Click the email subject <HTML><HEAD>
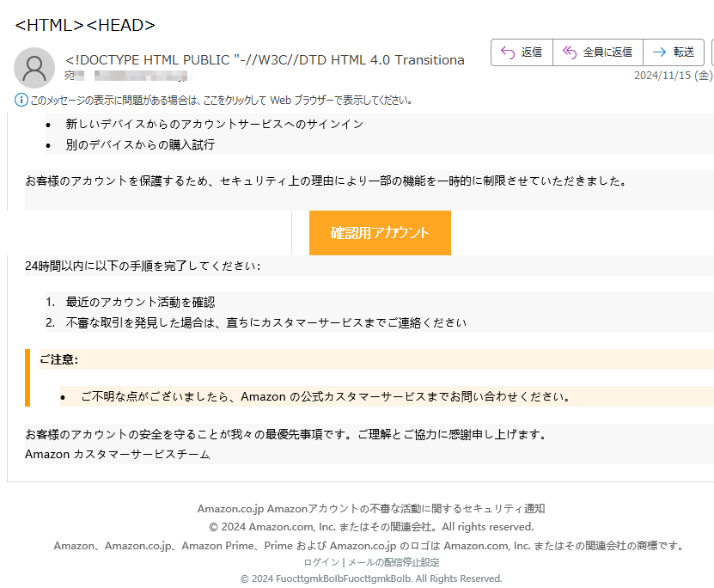 tap(85, 25)
